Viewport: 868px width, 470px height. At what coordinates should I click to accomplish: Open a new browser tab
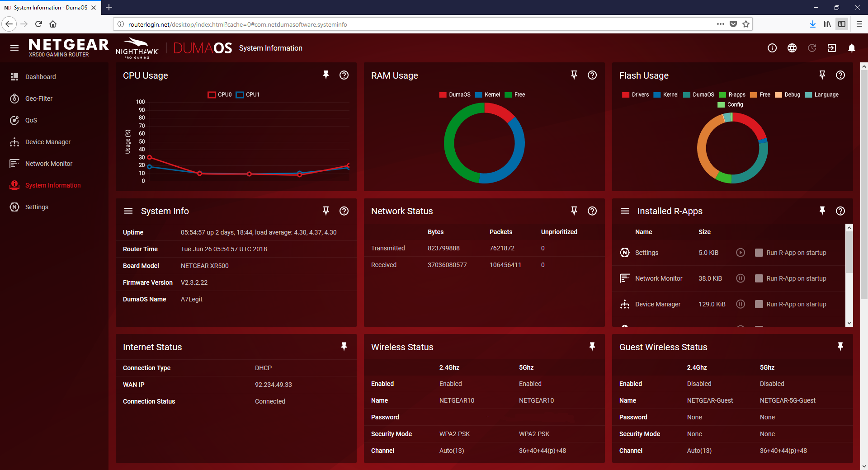tap(109, 7)
